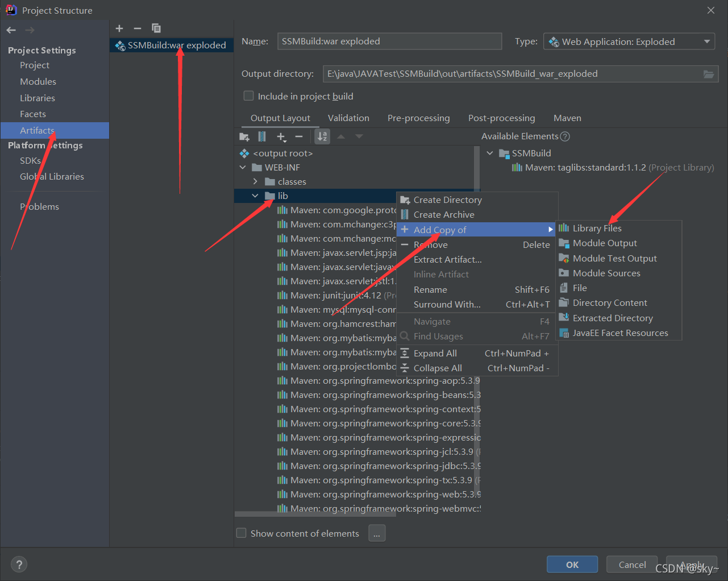Image resolution: width=728 pixels, height=581 pixels.
Task: Open the Post-processing tab
Action: (x=501, y=118)
